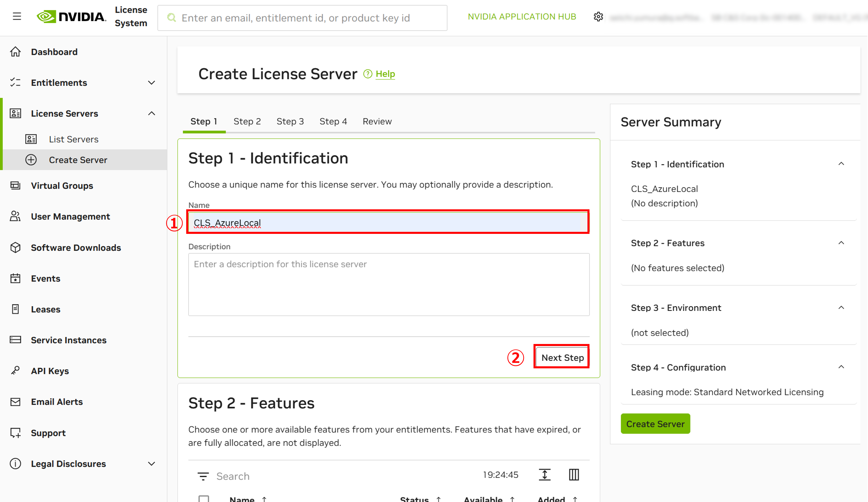Click the Support chat icon

pyautogui.click(x=15, y=433)
